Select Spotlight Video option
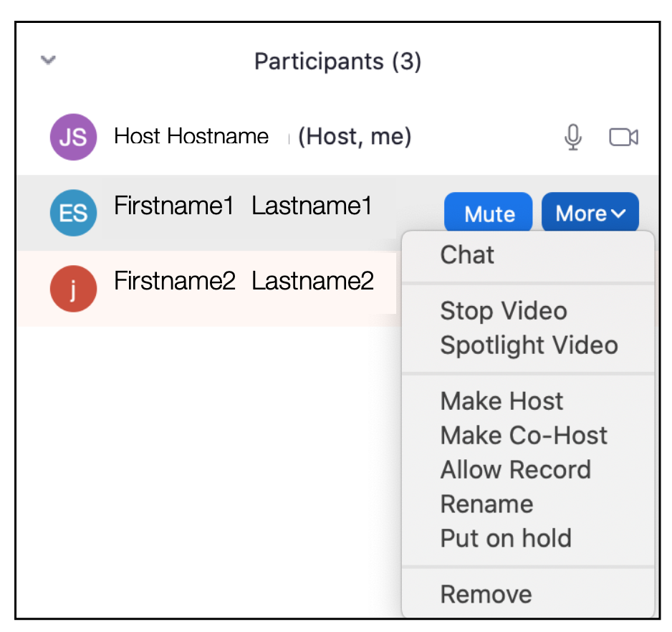This screenshot has width=672, height=632. point(528,345)
